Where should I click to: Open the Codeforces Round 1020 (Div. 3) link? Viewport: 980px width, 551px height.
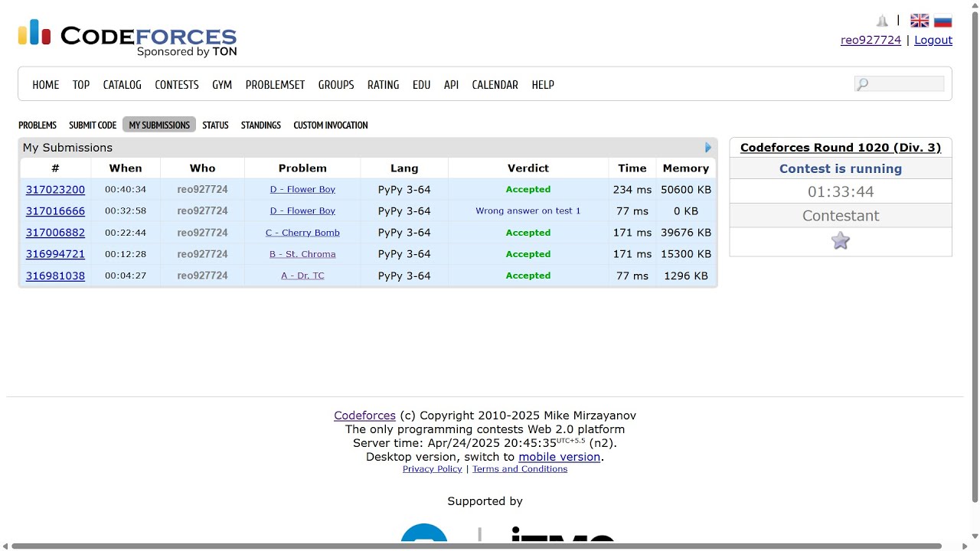841,148
